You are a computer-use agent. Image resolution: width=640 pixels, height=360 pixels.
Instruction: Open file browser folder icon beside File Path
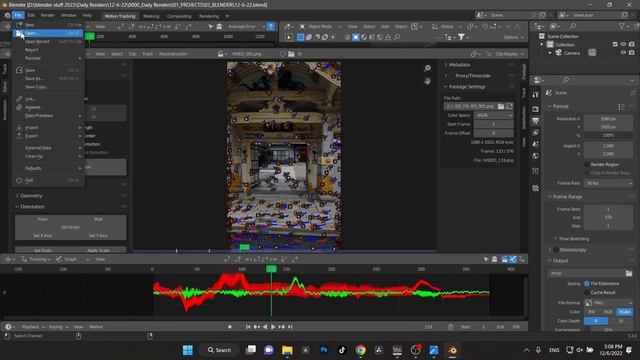[x=501, y=106]
